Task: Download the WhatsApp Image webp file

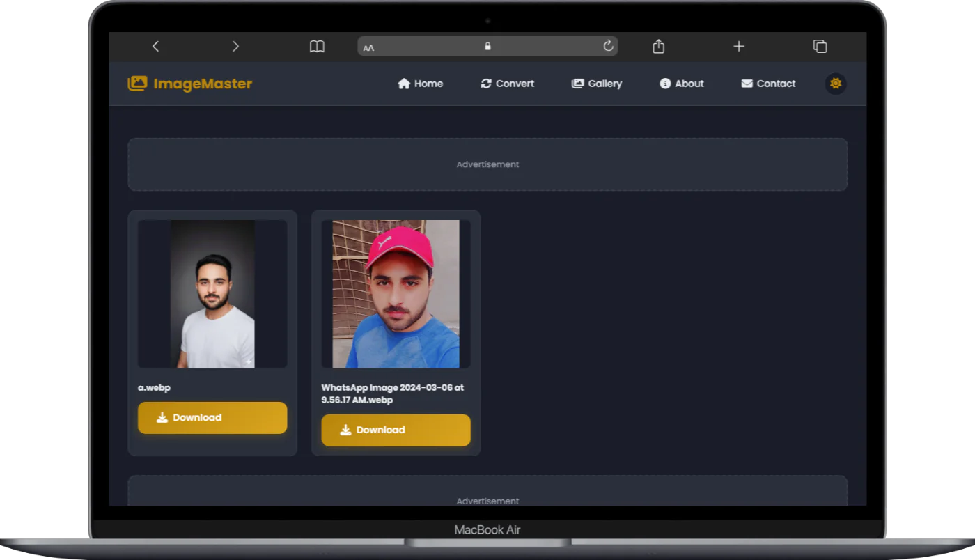Action: (396, 430)
